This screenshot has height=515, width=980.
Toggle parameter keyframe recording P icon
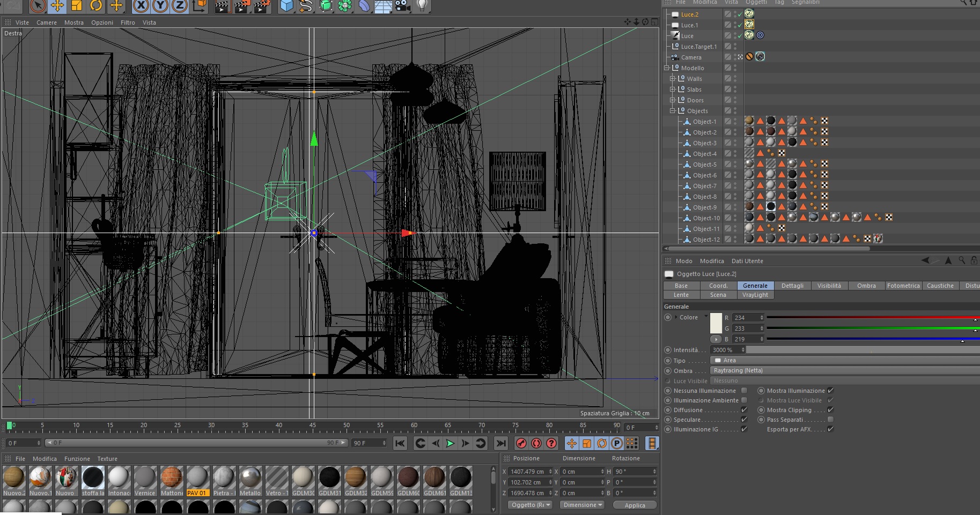point(617,443)
